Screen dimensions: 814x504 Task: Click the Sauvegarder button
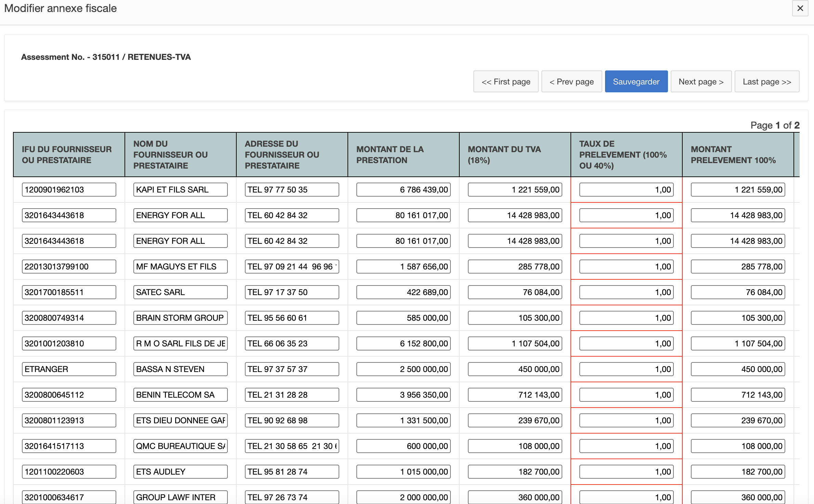click(636, 82)
